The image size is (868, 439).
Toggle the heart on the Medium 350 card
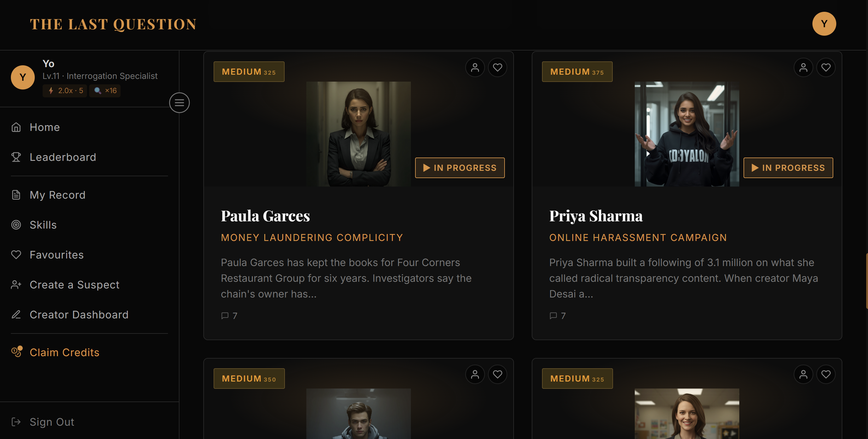[x=497, y=374]
